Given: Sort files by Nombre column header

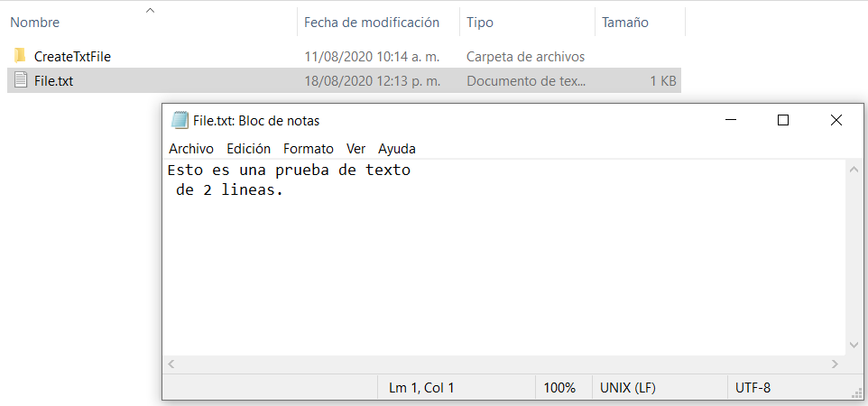Looking at the screenshot, I should [34, 23].
